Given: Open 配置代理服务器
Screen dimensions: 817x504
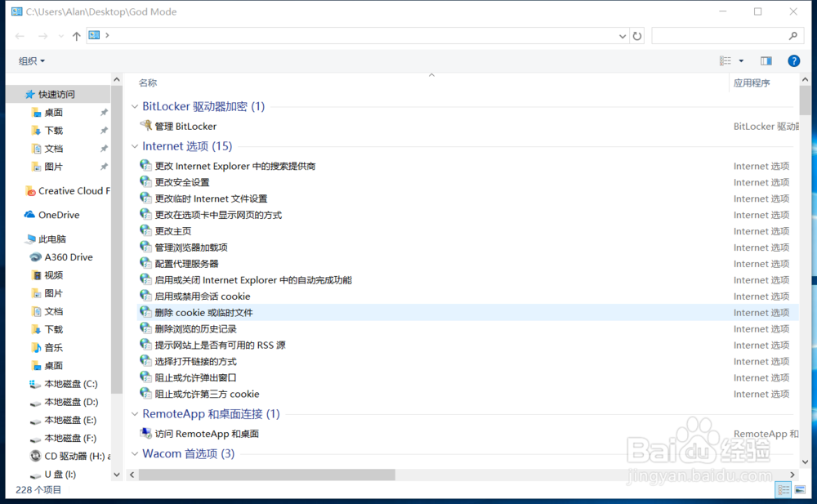Looking at the screenshot, I should click(186, 264).
